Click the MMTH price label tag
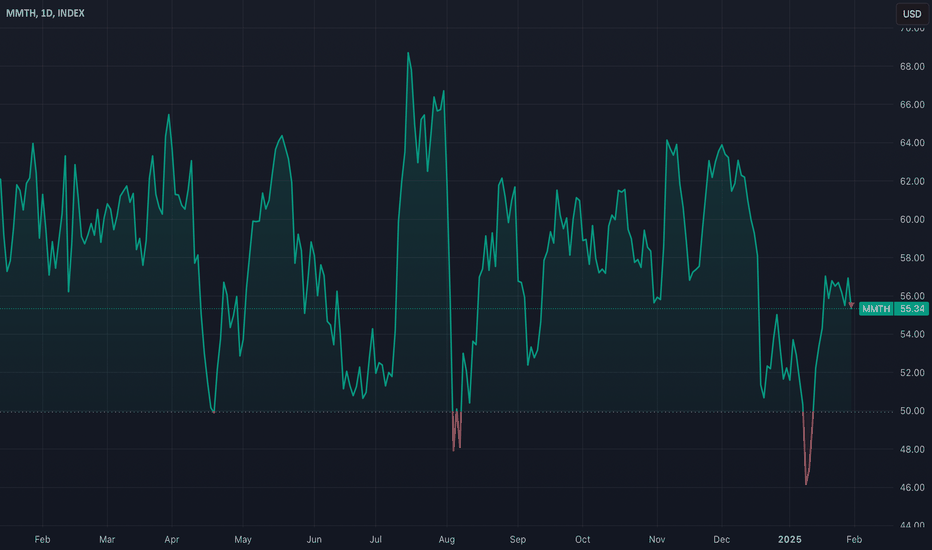 (876, 309)
